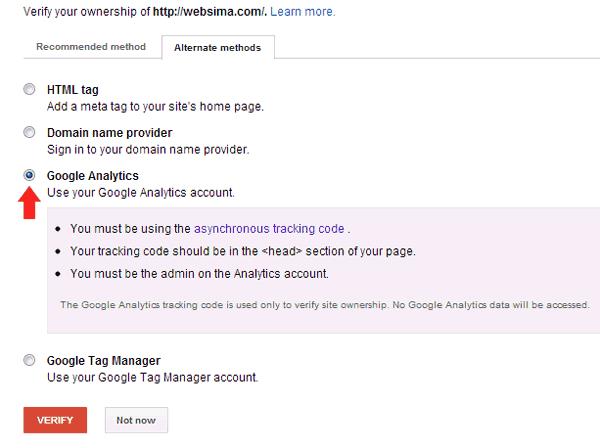Follow the asynchronous tracking code link
Image resolution: width=600 pixels, height=448 pixels.
[269, 228]
